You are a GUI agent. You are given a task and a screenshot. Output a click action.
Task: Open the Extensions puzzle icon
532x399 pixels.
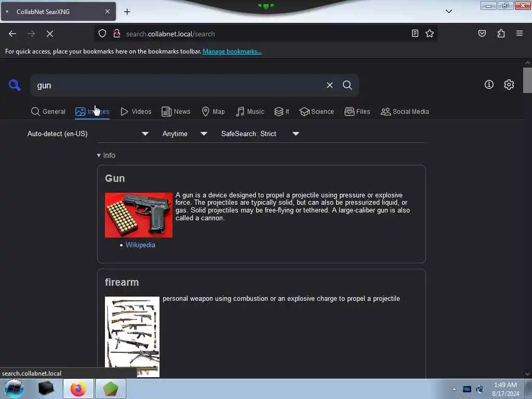click(501, 33)
